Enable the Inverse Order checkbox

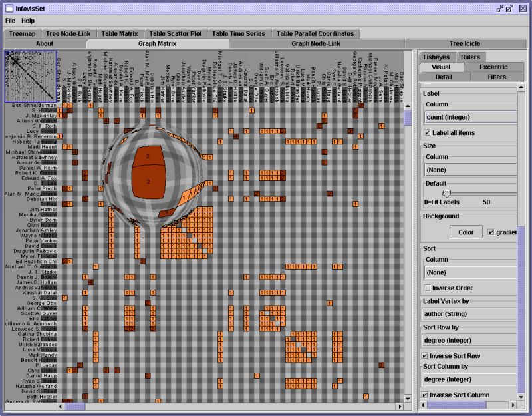tap(427, 288)
